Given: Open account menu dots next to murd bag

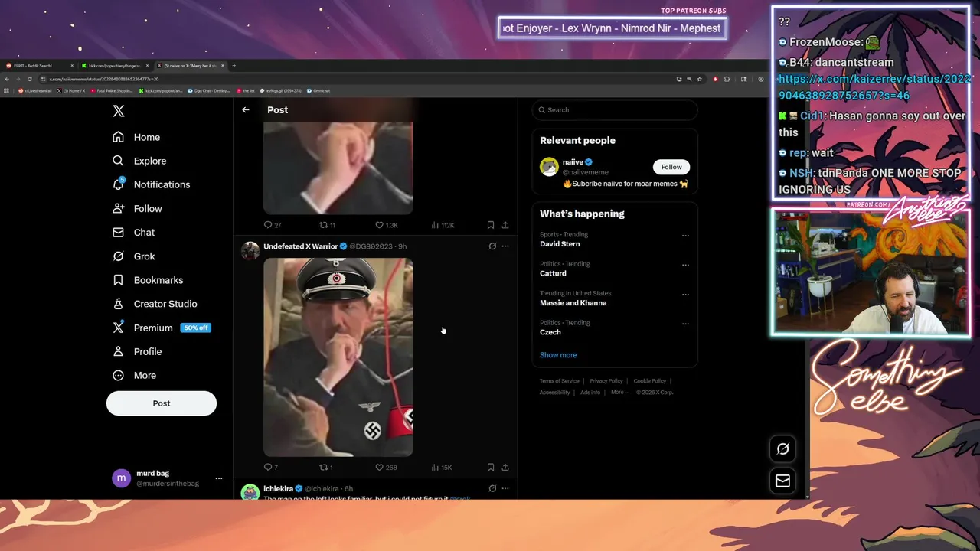Looking at the screenshot, I should 218,478.
